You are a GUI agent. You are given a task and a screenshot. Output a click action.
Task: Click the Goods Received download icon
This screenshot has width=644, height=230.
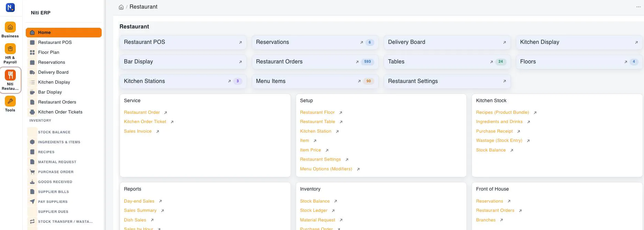[x=32, y=182]
